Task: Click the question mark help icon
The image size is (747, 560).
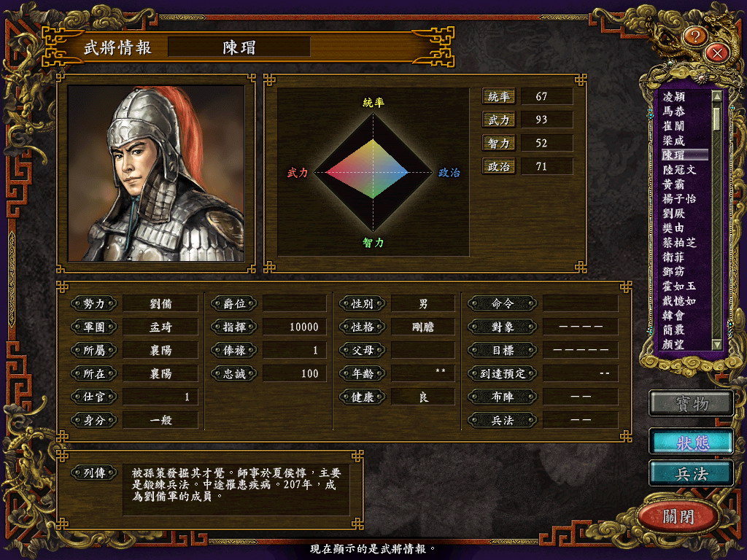Action: tap(695, 36)
